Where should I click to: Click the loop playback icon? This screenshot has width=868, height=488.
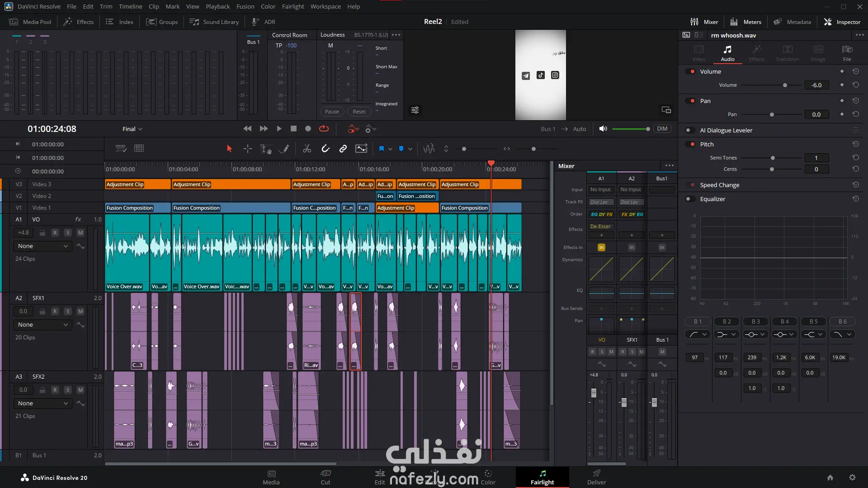(324, 129)
